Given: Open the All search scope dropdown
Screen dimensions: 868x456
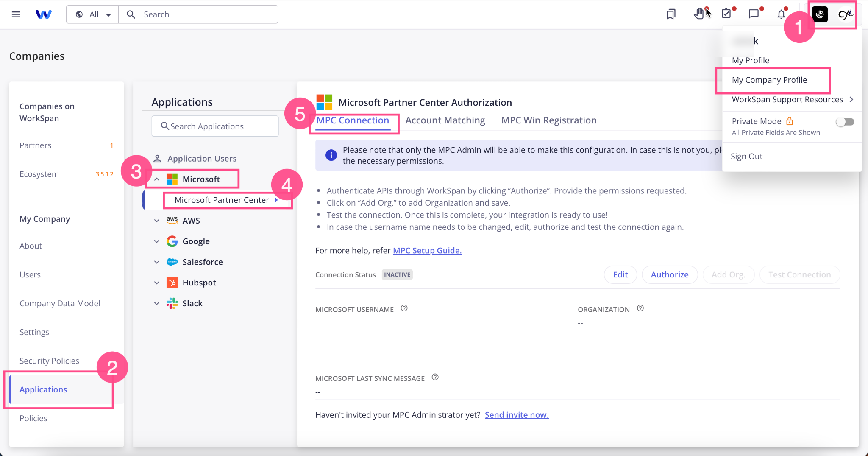Looking at the screenshot, I should (93, 14).
